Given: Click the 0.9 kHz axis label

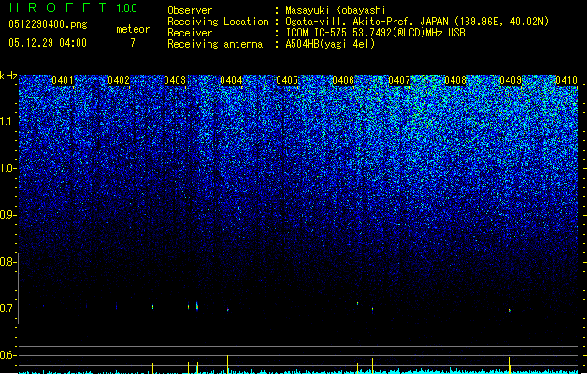Looking at the screenshot, I should [7, 215].
